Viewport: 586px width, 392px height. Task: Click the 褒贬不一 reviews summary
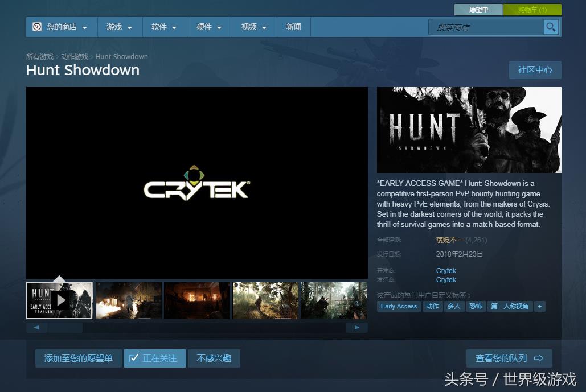pos(449,240)
